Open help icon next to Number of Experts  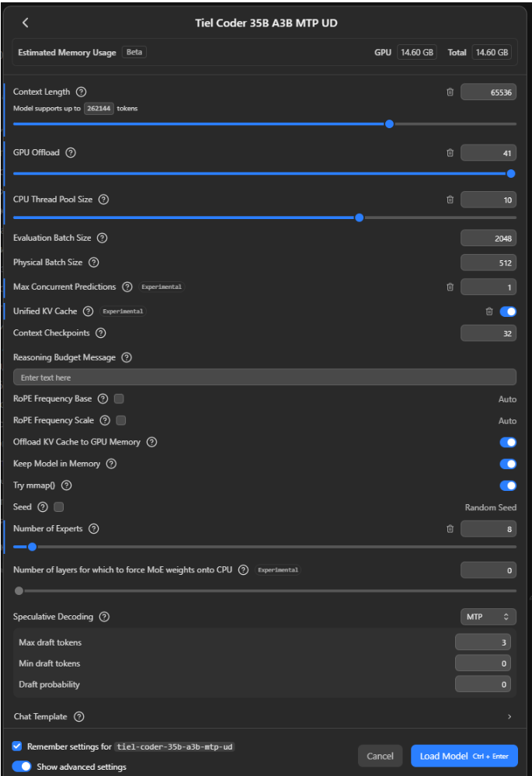pos(93,528)
